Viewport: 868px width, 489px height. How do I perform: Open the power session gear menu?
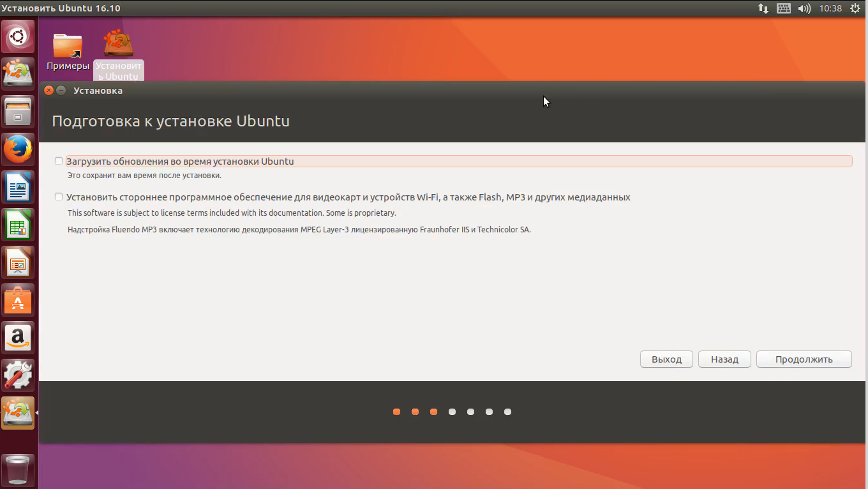tap(855, 8)
